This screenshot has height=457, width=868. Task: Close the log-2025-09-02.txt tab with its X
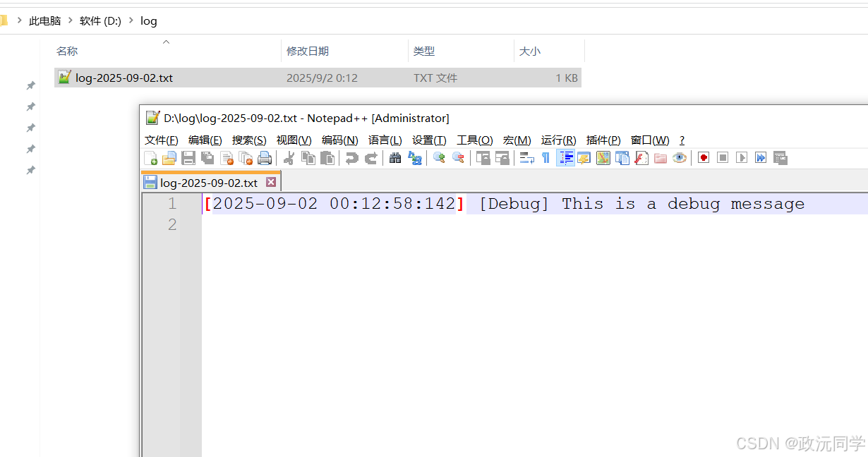[271, 182]
